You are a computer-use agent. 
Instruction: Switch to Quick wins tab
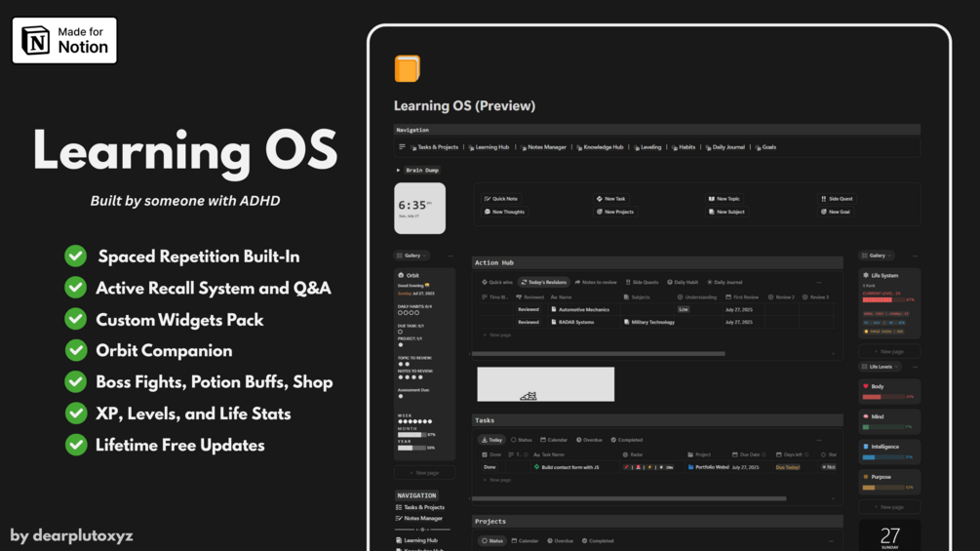click(497, 283)
